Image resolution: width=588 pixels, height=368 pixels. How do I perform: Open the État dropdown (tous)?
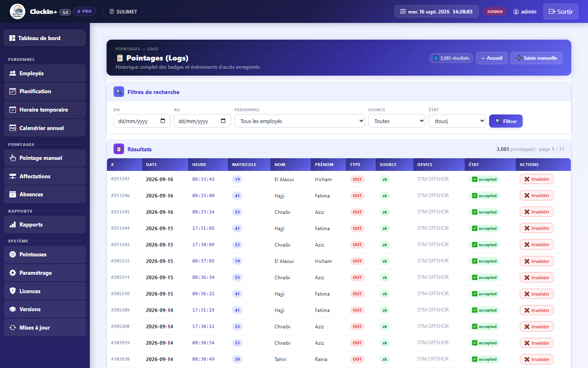tap(457, 121)
